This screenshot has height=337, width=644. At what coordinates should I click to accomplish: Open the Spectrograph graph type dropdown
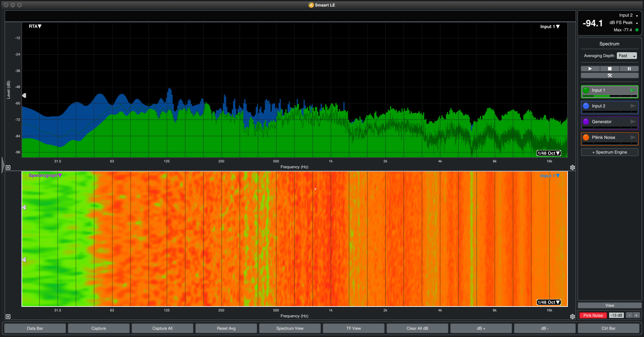coord(45,175)
